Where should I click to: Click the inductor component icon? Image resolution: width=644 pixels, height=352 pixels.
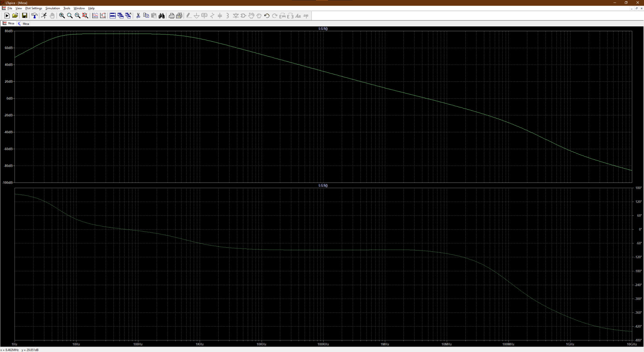pos(228,16)
